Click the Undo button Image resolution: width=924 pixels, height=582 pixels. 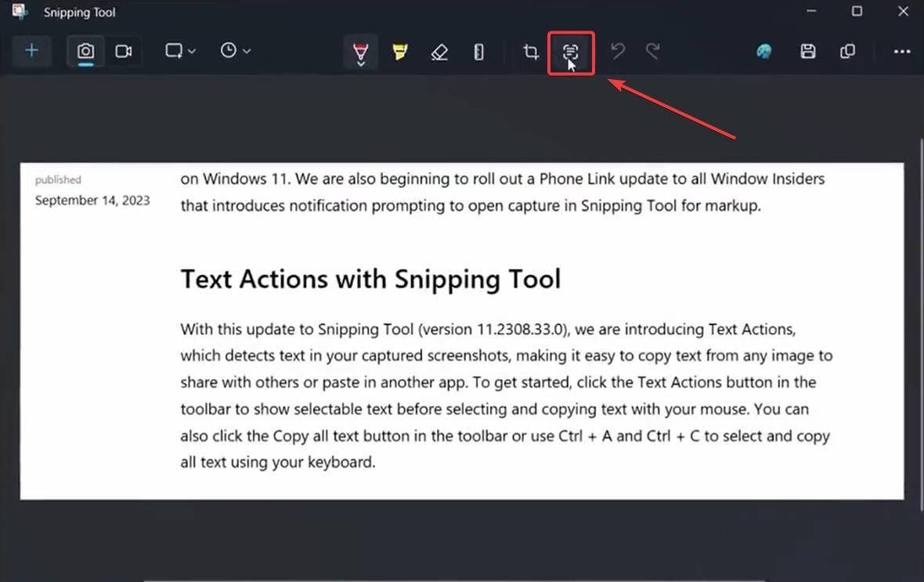coord(618,51)
